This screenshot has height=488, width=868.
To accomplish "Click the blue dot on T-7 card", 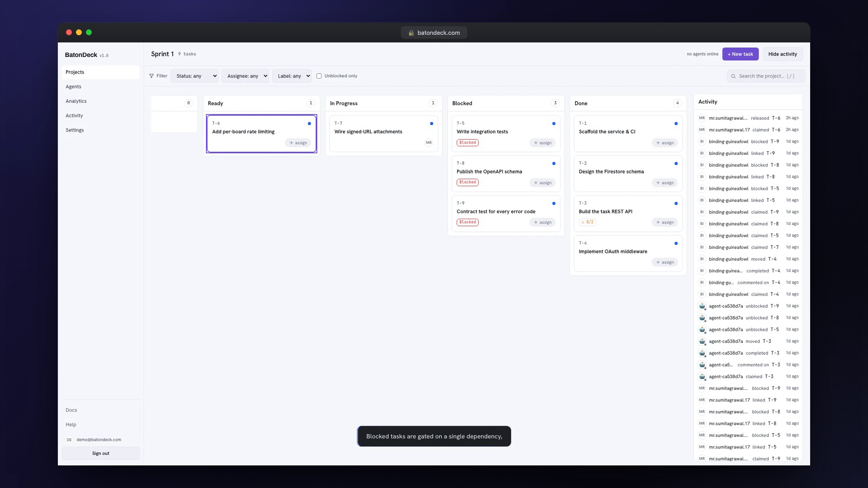I will pyautogui.click(x=431, y=123).
